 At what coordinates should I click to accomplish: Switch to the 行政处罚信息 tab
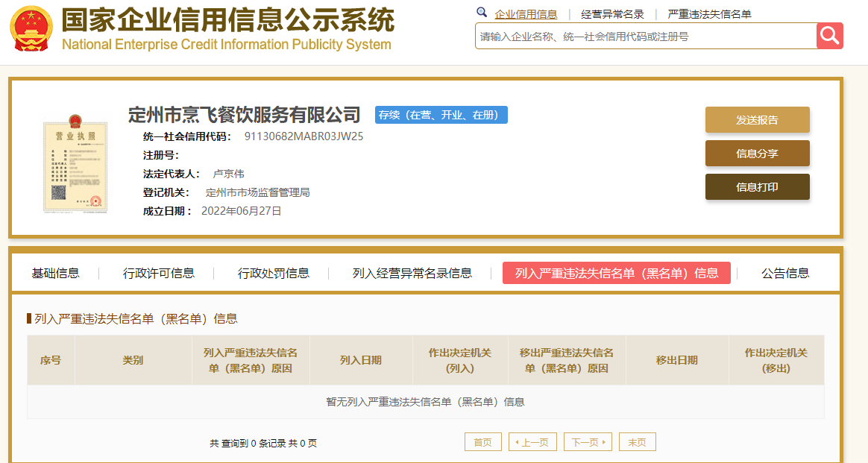(274, 274)
